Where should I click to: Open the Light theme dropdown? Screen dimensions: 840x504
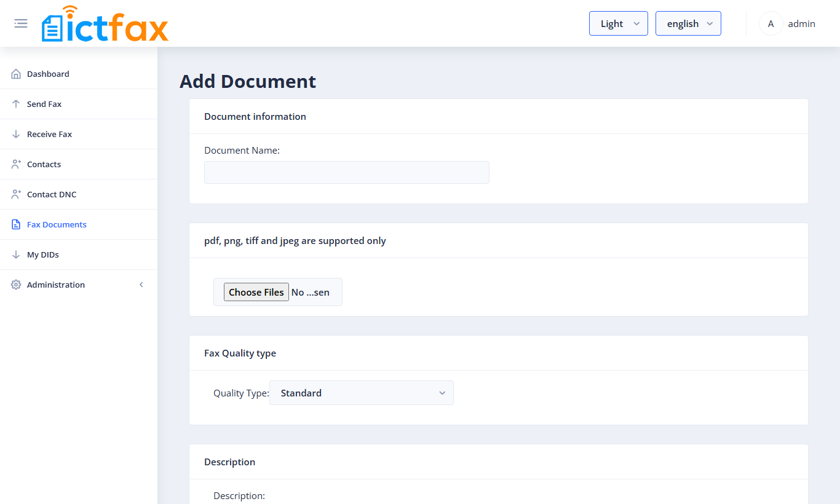pyautogui.click(x=618, y=23)
